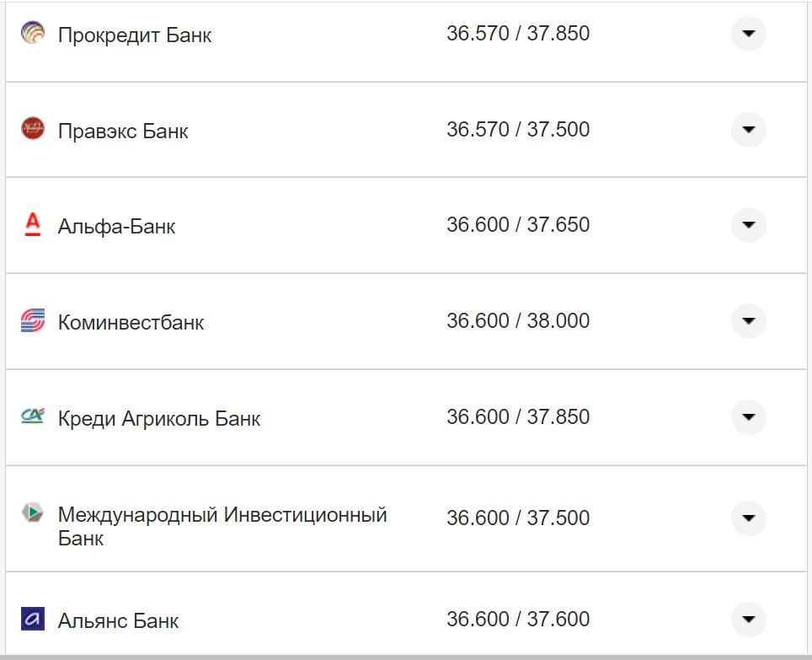Viewport: 812px width, 660px height.
Task: Click the 36.570 / 37.500 rate of Правэкс Банк
Action: [520, 130]
